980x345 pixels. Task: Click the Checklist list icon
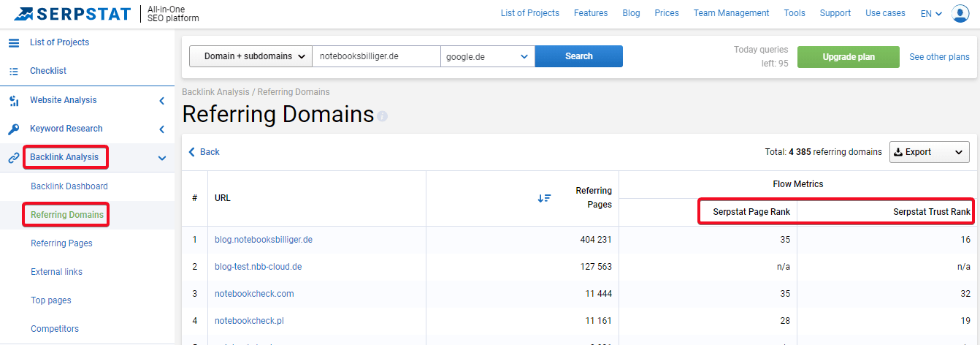13,71
